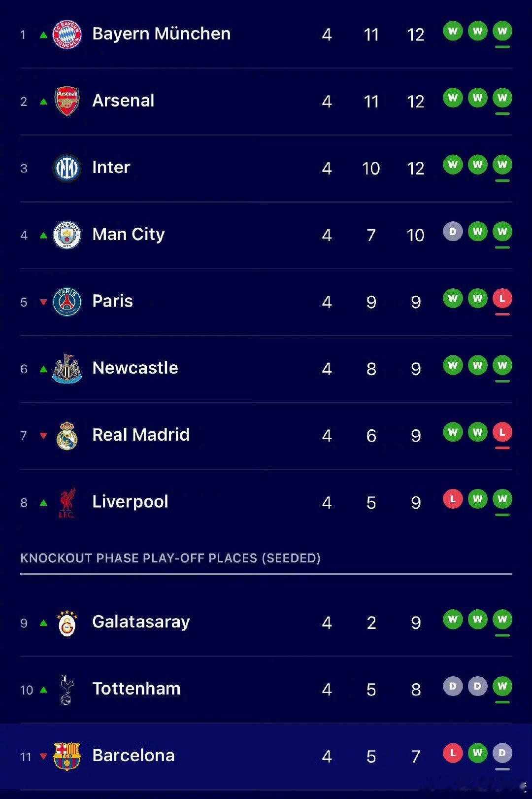Select Man City's draw result badge
The image size is (532, 799).
pyautogui.click(x=453, y=232)
